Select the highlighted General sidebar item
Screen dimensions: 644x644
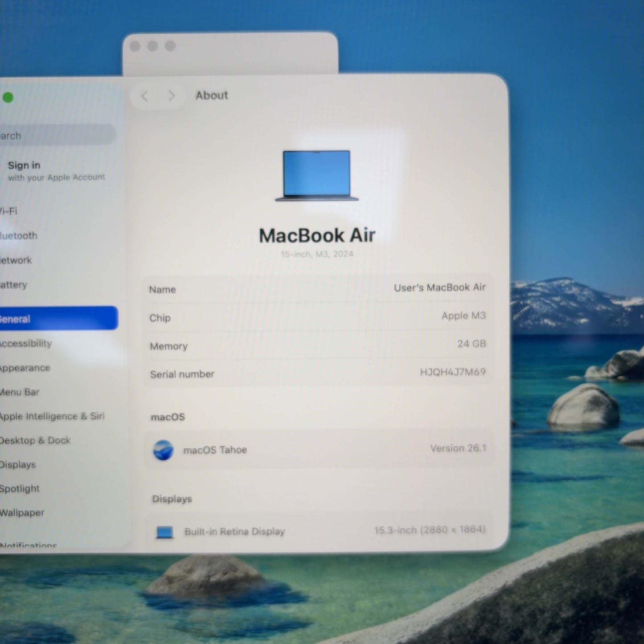click(59, 318)
